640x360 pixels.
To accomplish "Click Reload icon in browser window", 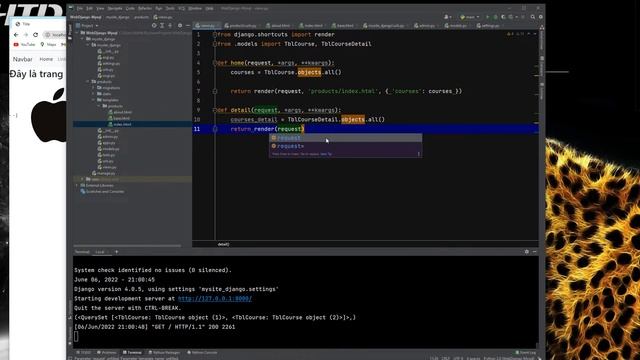I will tap(36, 35).
